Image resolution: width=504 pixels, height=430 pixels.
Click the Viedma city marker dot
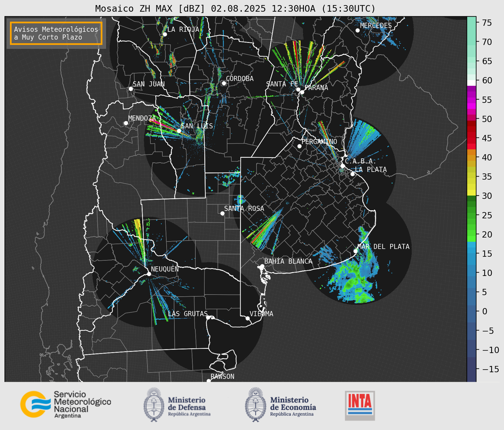247,318
